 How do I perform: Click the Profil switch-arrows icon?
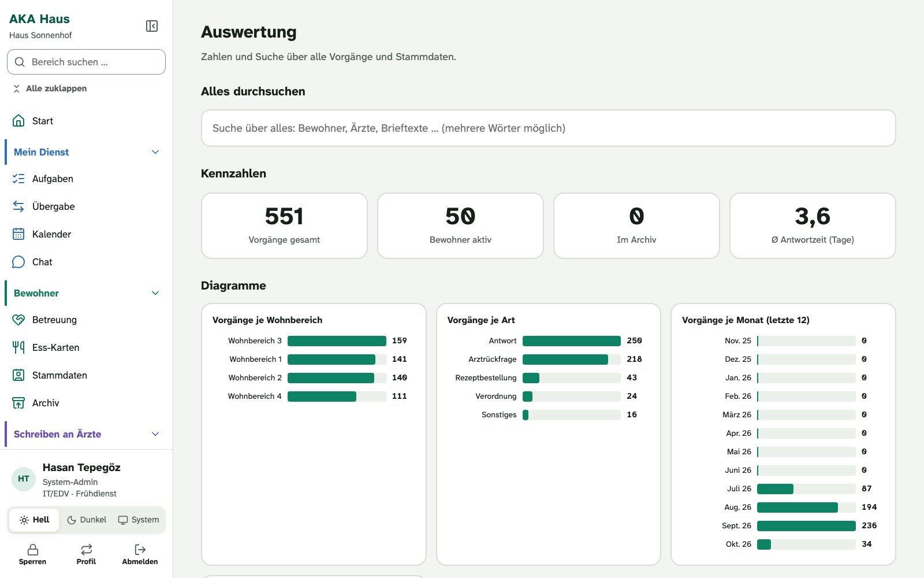coord(87,549)
